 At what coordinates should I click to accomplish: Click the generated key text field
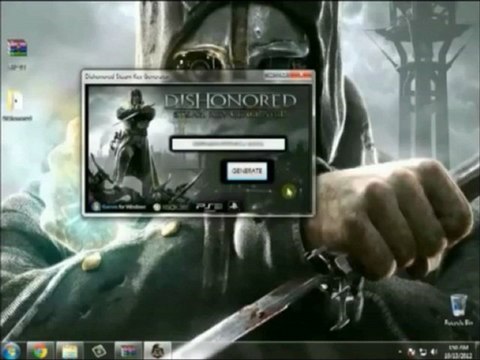tap(228, 144)
